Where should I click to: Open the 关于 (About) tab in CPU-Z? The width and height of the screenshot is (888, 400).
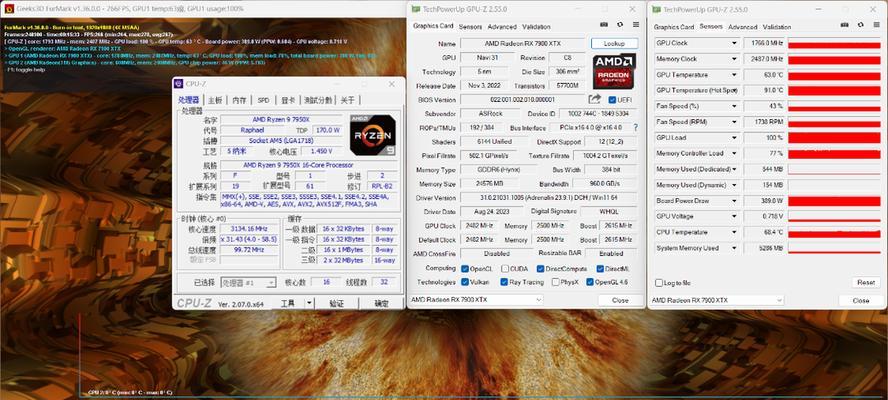pos(347,100)
